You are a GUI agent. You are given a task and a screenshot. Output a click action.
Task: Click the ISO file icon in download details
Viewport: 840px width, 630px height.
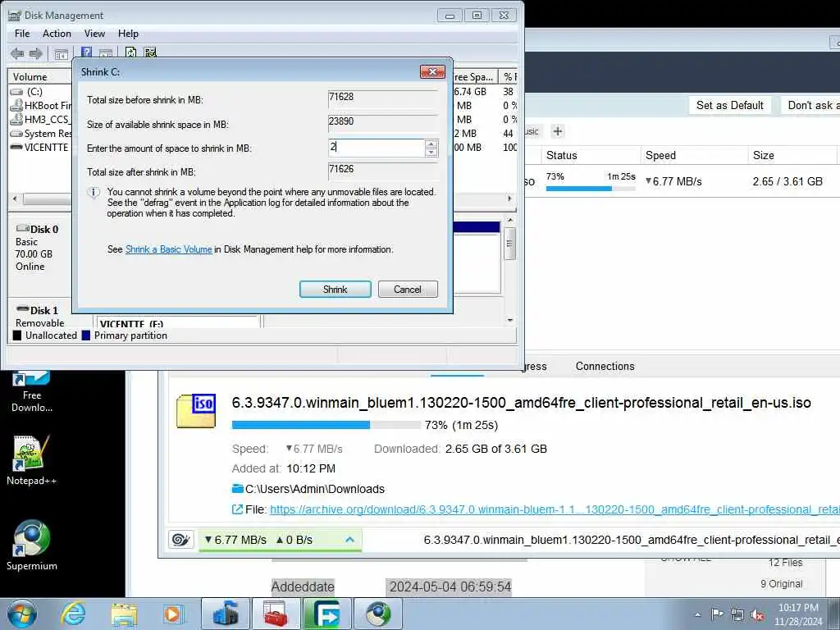[196, 410]
